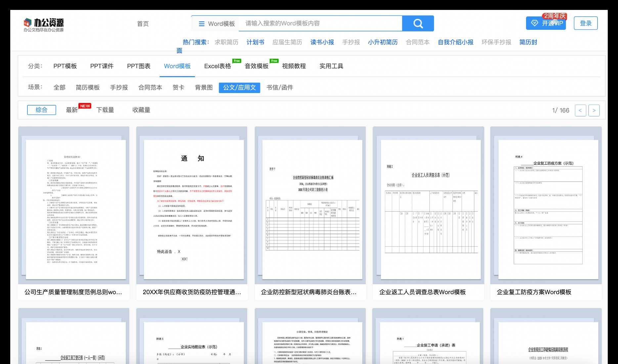The height and width of the screenshot is (364, 618).
Task: Select the Excel表格 category tab
Action: tap(217, 66)
